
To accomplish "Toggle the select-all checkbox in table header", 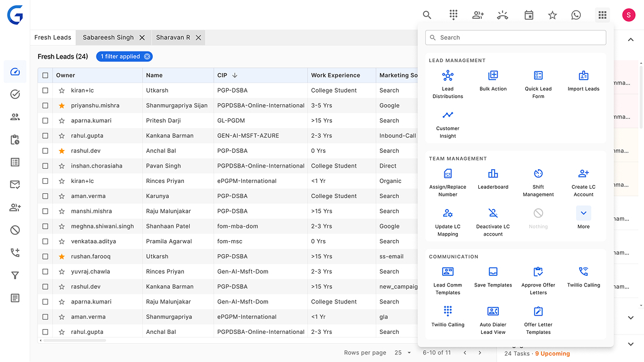I will coord(45,76).
